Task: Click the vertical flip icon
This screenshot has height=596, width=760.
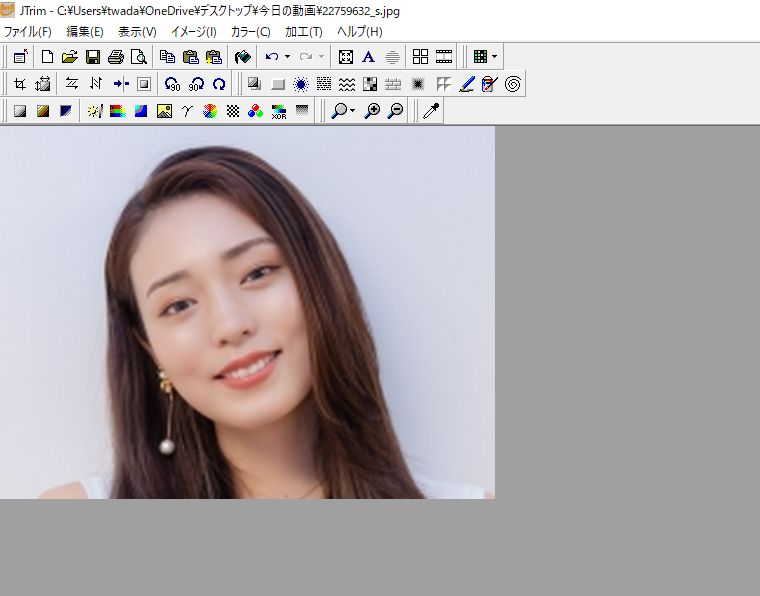Action: [95, 84]
